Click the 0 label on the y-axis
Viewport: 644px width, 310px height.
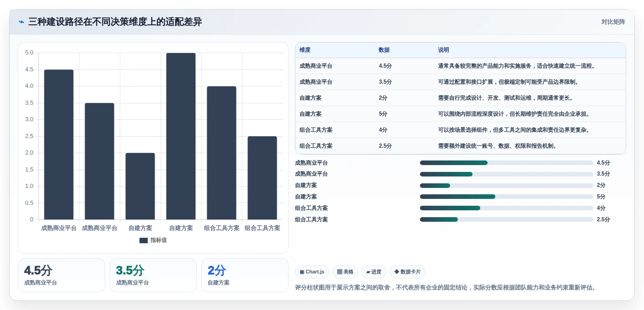32,219
